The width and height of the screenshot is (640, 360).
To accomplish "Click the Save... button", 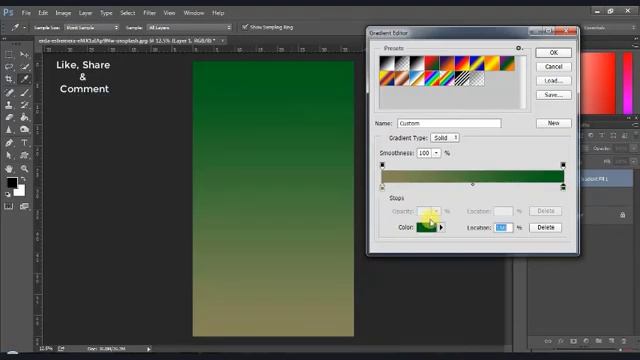I will tap(553, 95).
